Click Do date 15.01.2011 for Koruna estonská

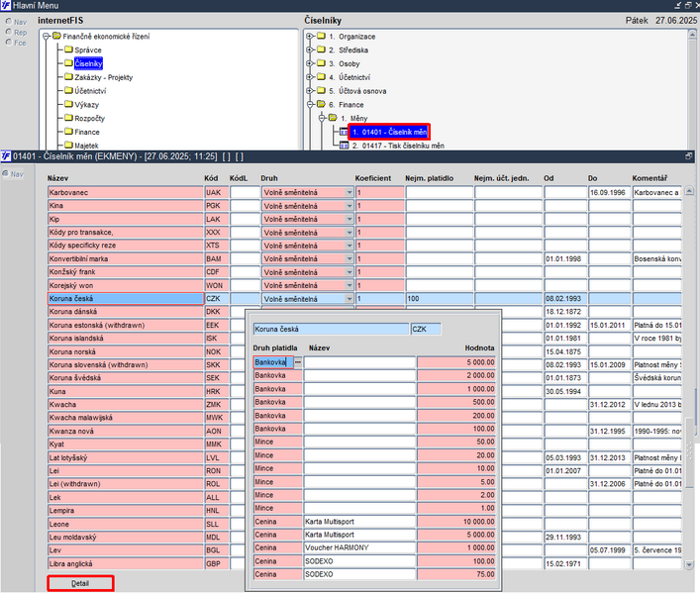[x=609, y=325]
